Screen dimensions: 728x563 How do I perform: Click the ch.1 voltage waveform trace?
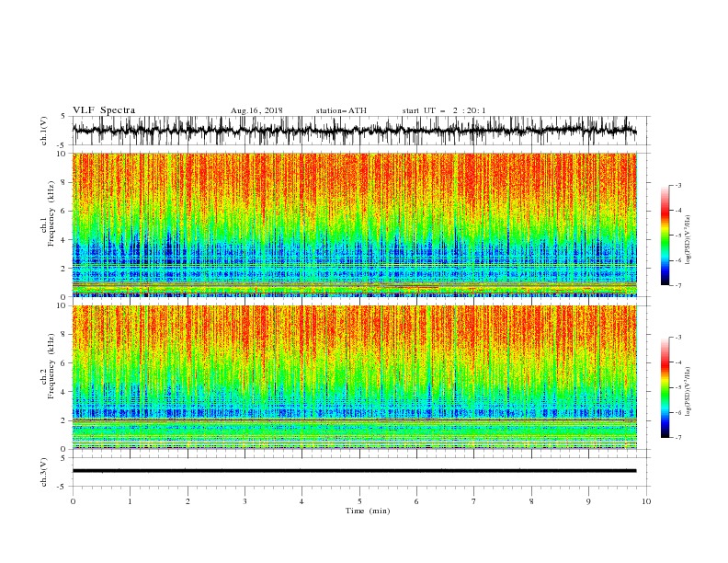coord(354,131)
